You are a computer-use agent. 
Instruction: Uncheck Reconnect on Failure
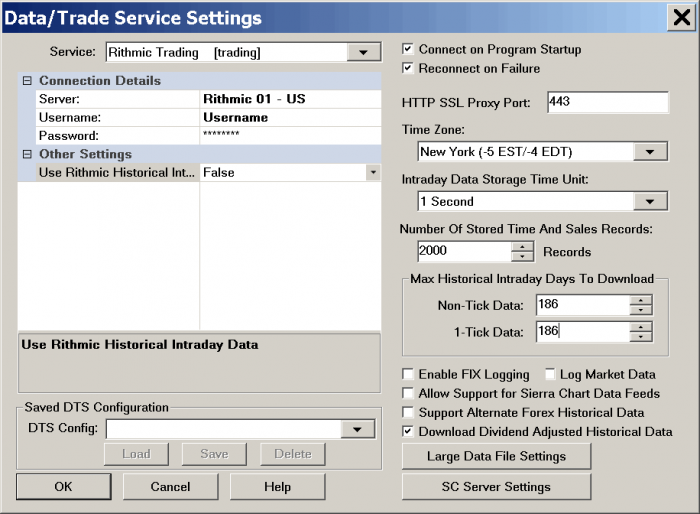coord(408,68)
